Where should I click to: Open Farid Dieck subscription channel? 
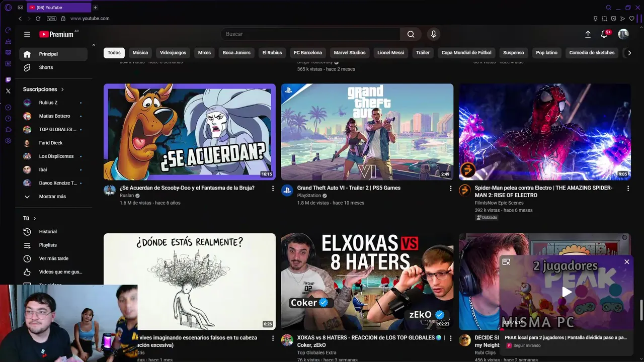52,143
